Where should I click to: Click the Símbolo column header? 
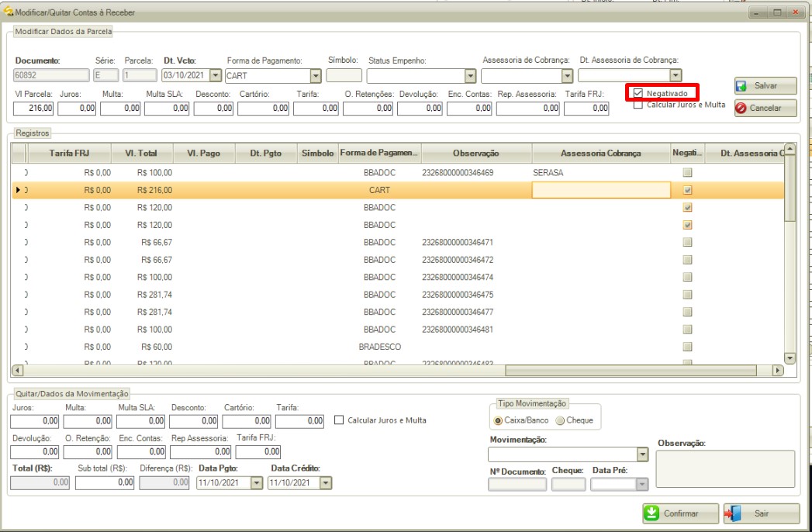coord(318,153)
